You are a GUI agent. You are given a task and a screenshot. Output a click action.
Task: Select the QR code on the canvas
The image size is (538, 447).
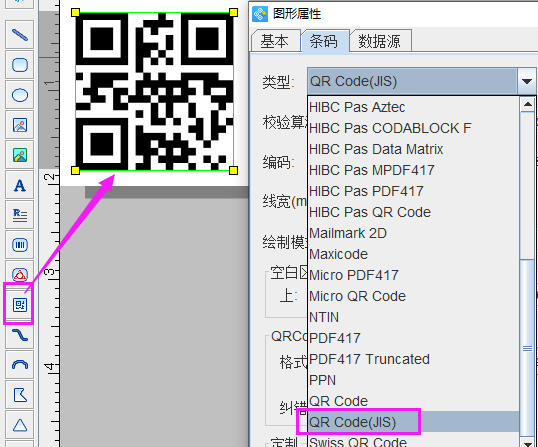tap(154, 92)
